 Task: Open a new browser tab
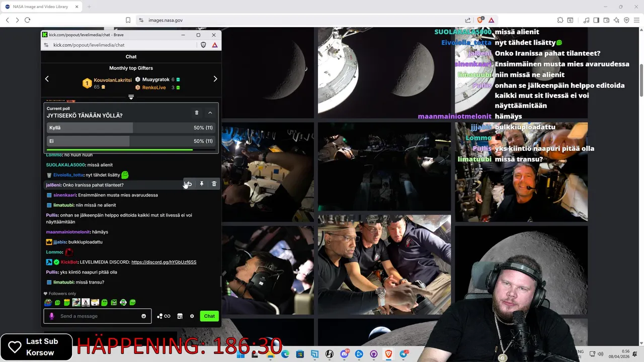89,7
